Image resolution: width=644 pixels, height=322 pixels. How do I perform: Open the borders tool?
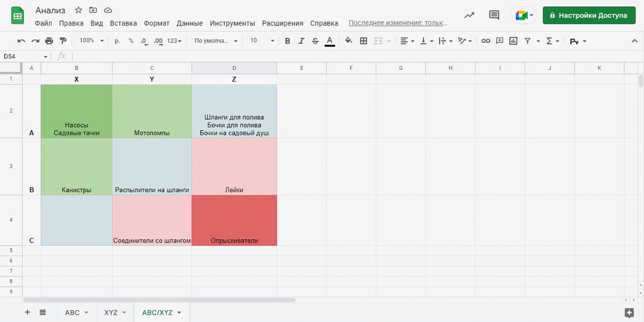pyautogui.click(x=363, y=41)
